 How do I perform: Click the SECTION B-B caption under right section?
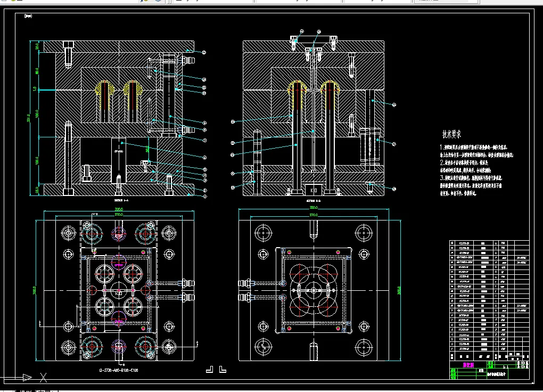tap(314, 200)
